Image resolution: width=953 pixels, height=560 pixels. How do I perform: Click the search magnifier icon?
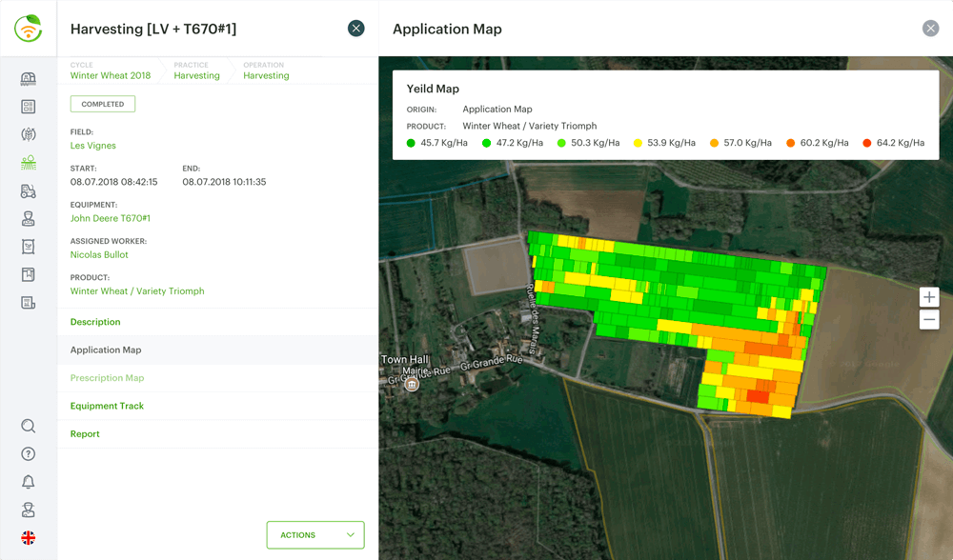29,427
